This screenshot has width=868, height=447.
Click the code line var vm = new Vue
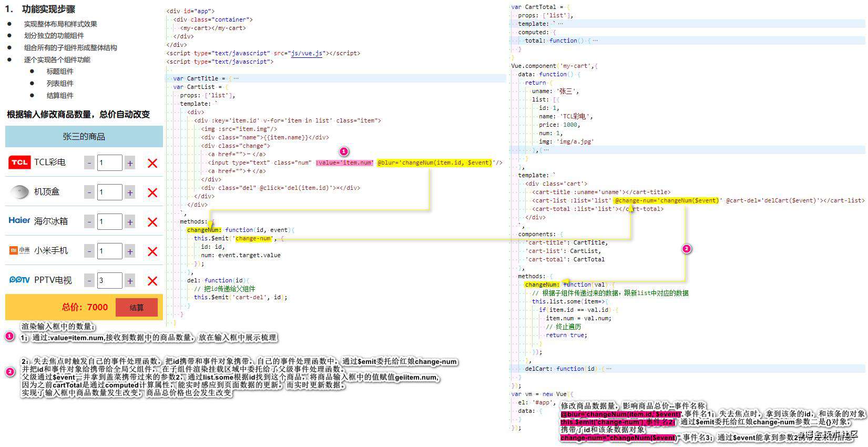click(542, 394)
